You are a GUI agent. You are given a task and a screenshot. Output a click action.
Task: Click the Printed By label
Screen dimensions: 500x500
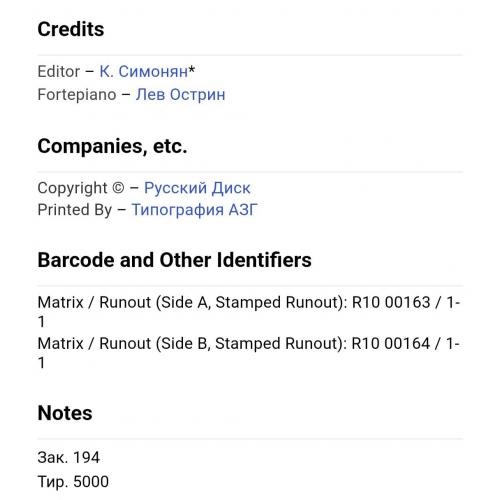[x=75, y=210]
